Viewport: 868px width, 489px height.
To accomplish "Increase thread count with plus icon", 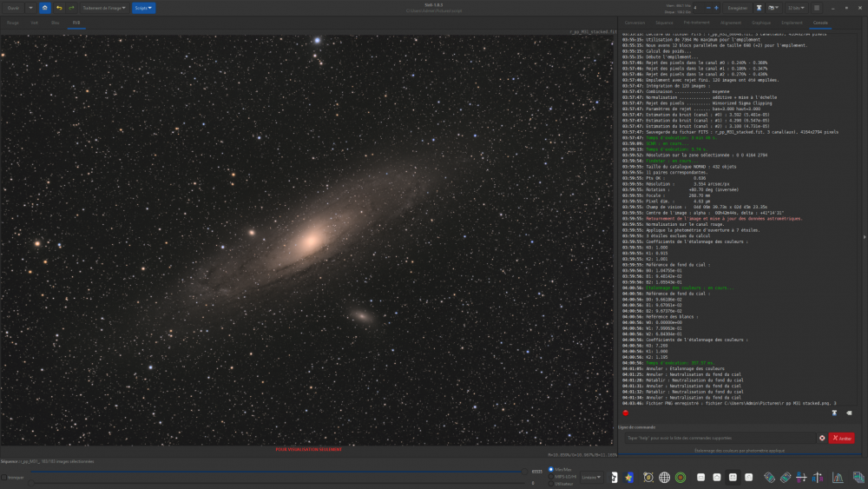I will point(716,8).
